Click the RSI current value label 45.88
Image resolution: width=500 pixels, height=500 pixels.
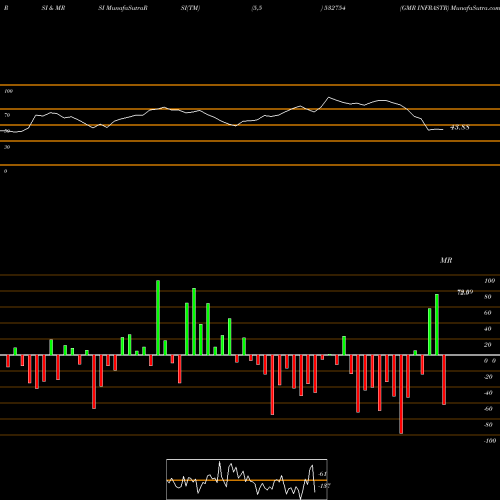point(460,127)
